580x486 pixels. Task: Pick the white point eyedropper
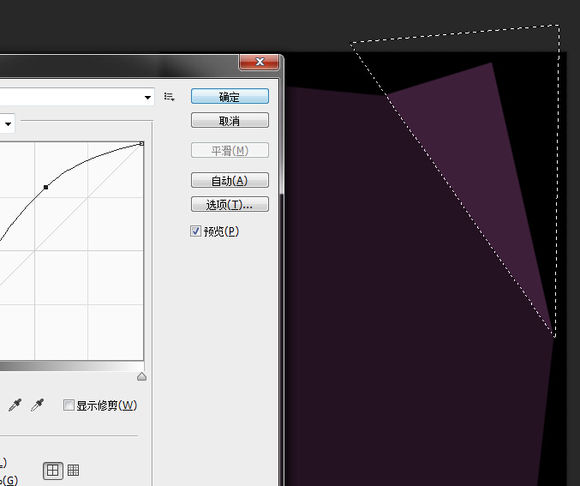(37, 405)
